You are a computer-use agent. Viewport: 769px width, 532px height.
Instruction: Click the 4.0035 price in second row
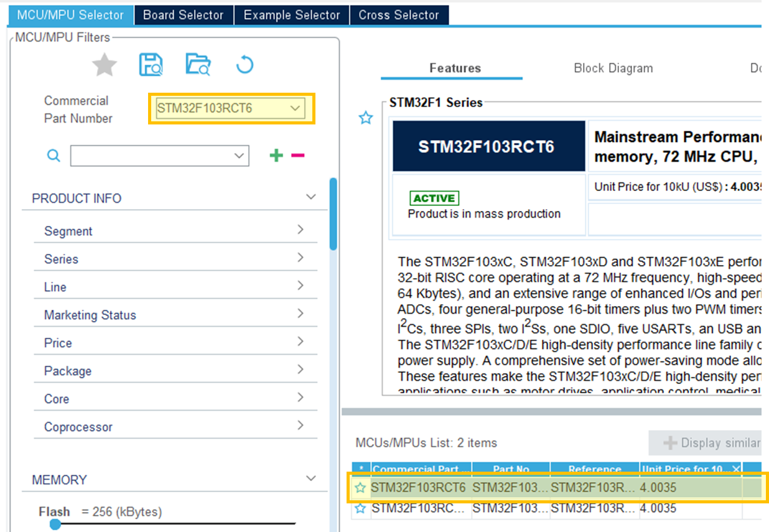click(658, 508)
